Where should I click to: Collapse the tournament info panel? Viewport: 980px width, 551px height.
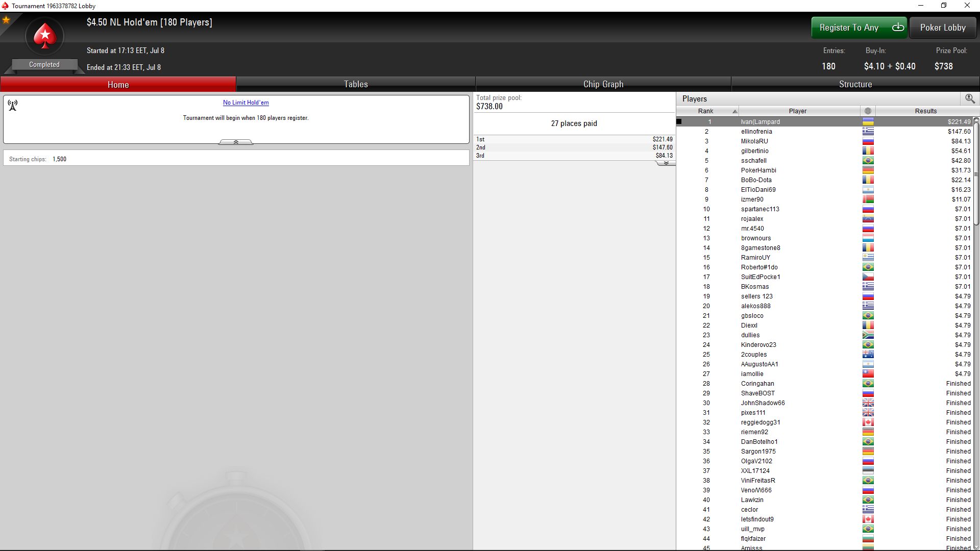[236, 142]
